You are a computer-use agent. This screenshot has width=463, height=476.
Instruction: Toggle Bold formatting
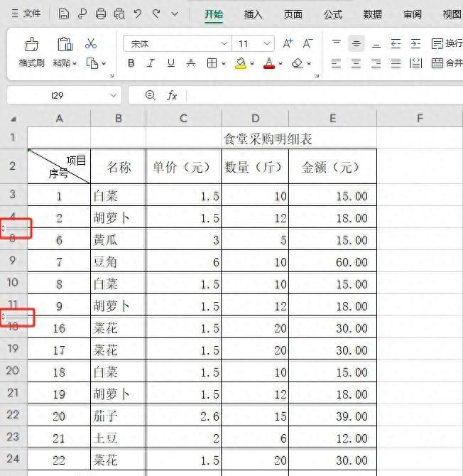(131, 63)
